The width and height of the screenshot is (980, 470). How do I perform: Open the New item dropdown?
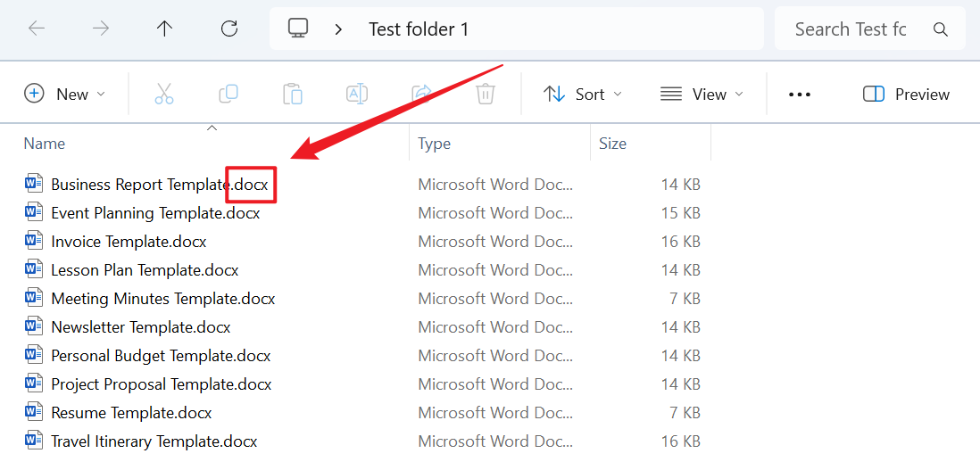pyautogui.click(x=64, y=94)
